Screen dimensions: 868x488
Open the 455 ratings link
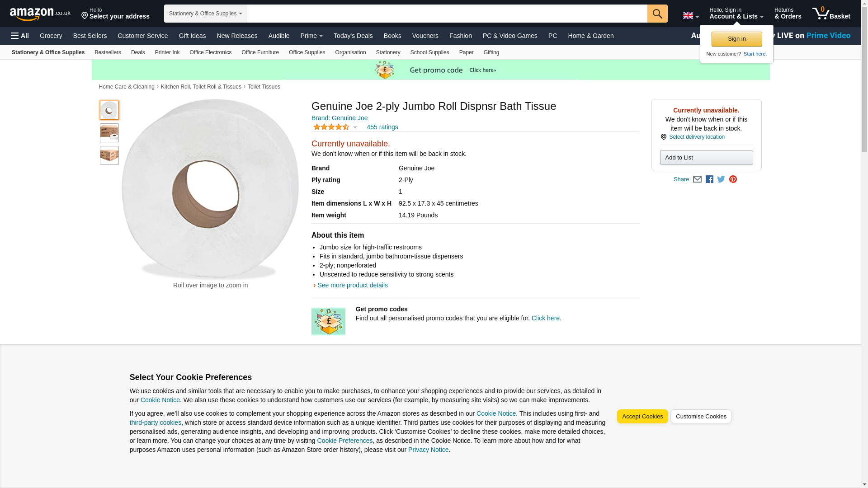(x=382, y=127)
